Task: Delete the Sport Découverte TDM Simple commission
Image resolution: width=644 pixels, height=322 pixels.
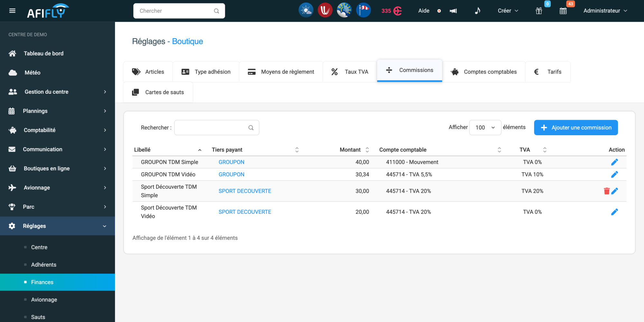Action: [607, 191]
